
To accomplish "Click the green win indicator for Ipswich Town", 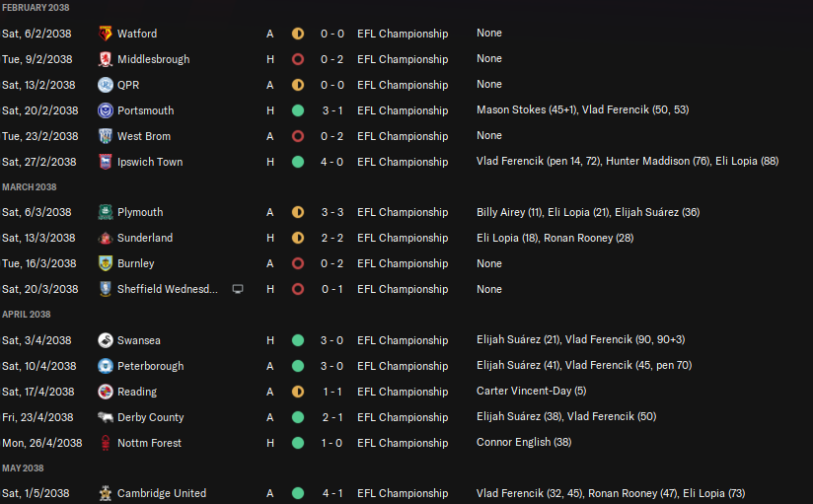I will [x=298, y=162].
